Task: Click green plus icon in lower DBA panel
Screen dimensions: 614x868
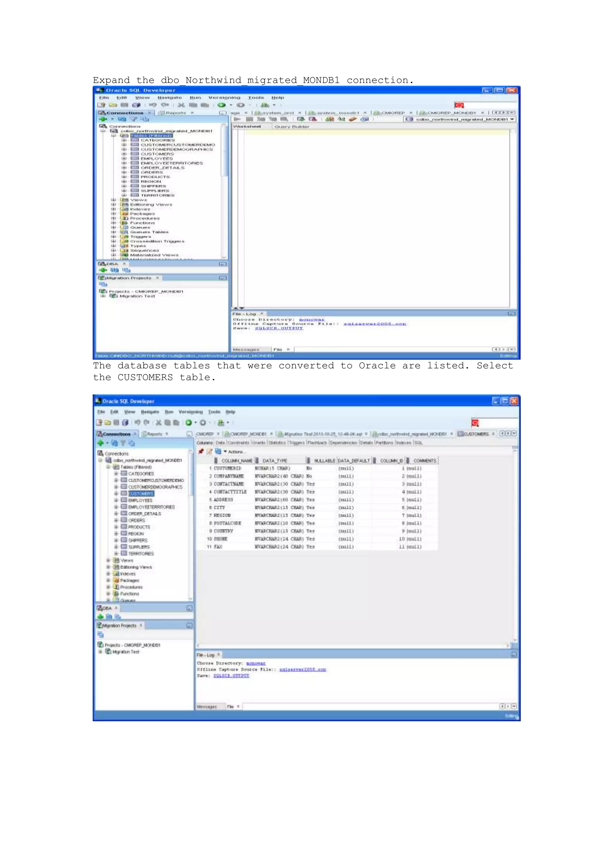Action: [x=100, y=616]
